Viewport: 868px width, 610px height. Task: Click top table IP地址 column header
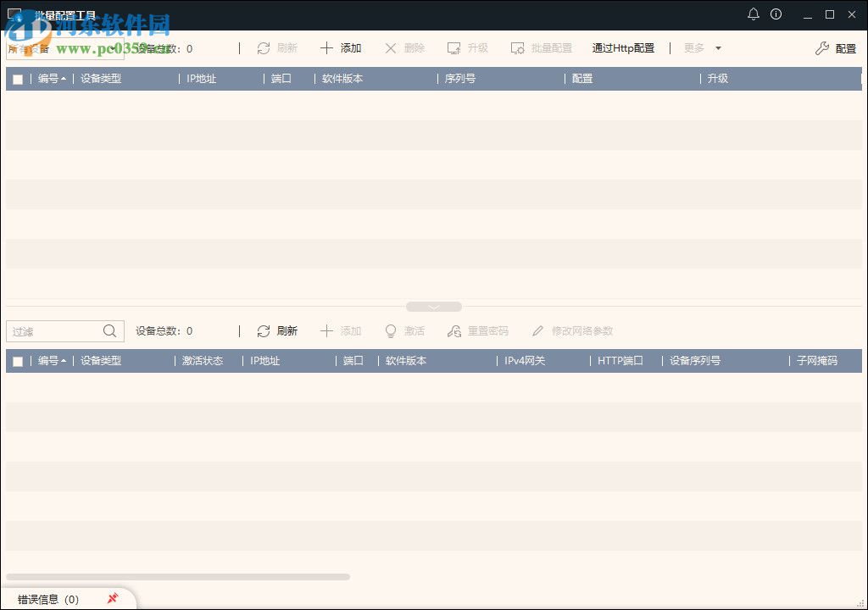tap(201, 79)
